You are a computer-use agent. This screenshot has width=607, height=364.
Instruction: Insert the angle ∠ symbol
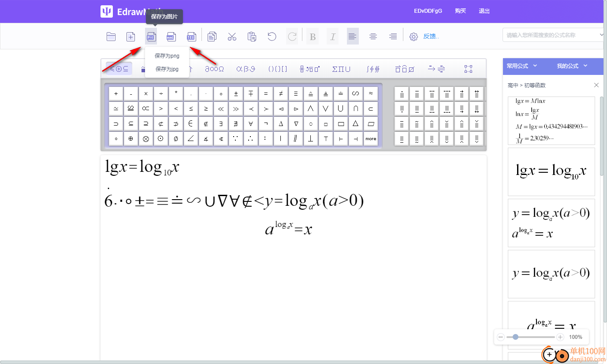point(191,138)
